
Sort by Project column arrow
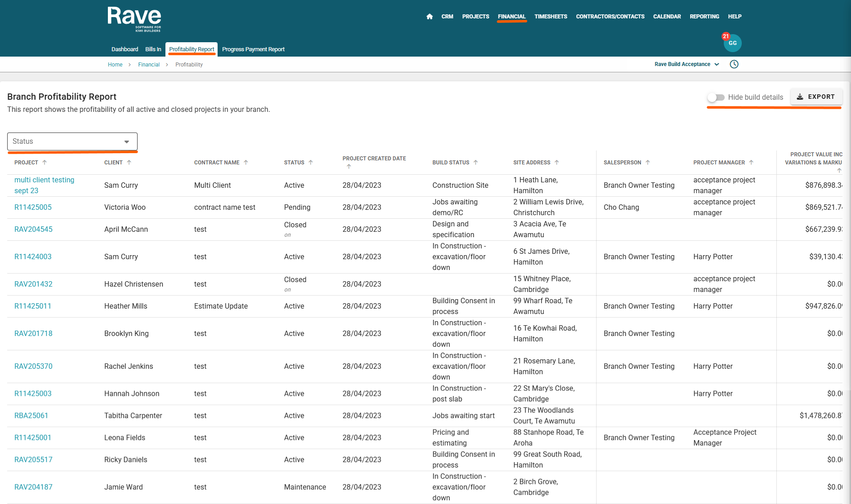(45, 163)
